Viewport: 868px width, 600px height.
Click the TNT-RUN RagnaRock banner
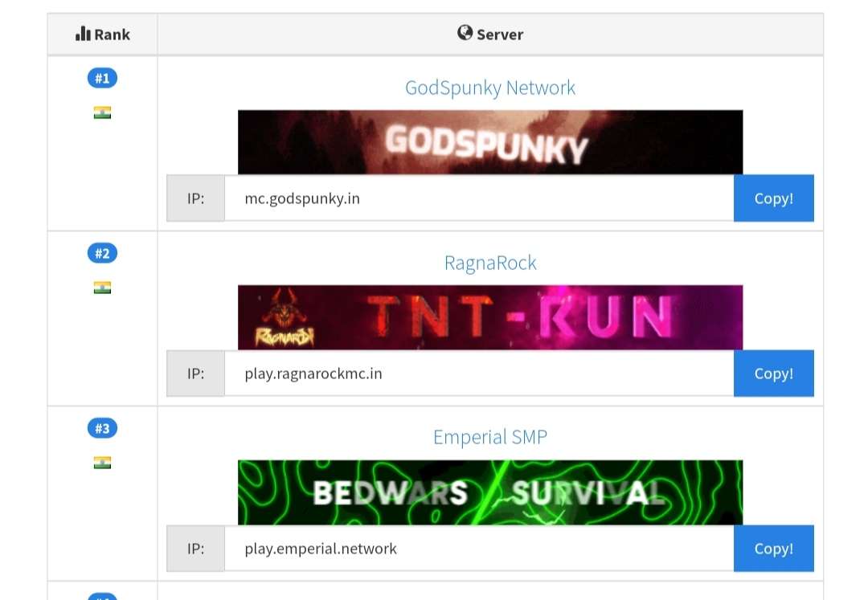pyautogui.click(x=490, y=317)
